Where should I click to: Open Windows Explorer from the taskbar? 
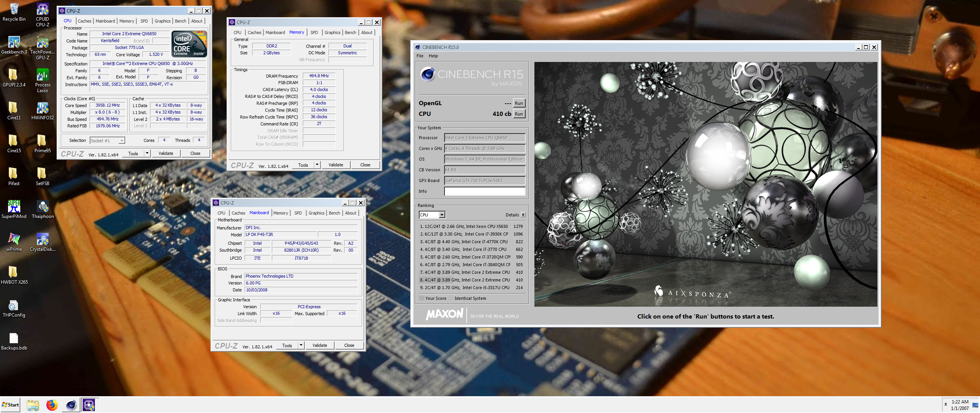pos(33,405)
